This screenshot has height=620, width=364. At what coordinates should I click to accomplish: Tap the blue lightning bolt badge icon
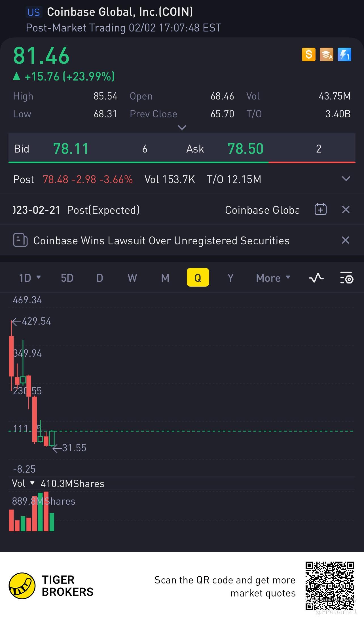pyautogui.click(x=344, y=55)
